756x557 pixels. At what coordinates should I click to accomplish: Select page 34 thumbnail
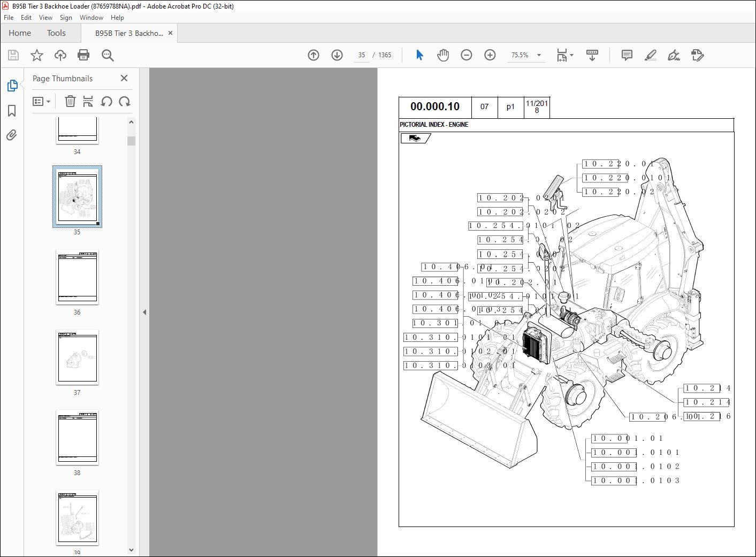77,131
